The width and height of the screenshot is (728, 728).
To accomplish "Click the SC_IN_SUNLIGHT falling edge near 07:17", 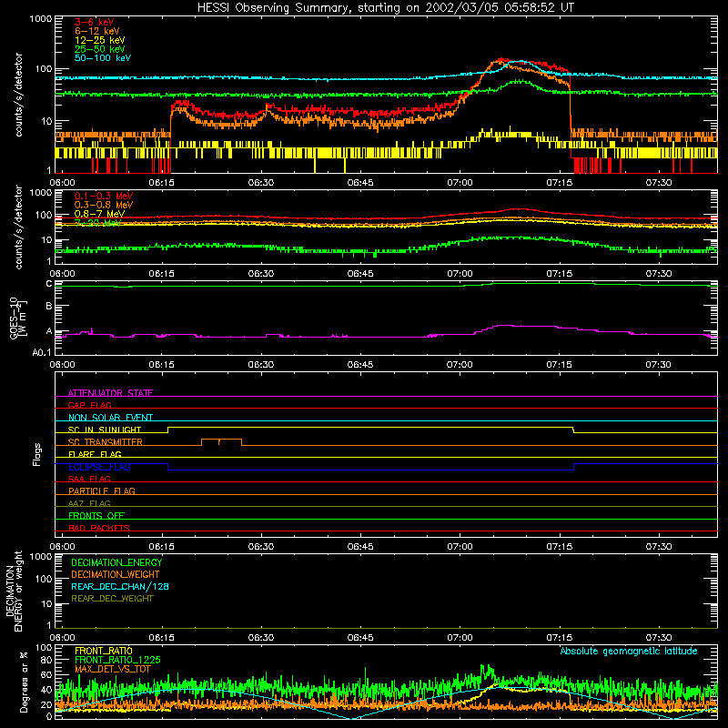I will 574,430.
